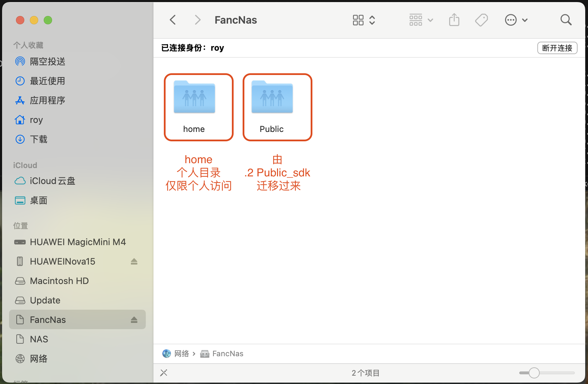Open 最近使用 in the sidebar
This screenshot has height=384, width=588.
[77, 81]
